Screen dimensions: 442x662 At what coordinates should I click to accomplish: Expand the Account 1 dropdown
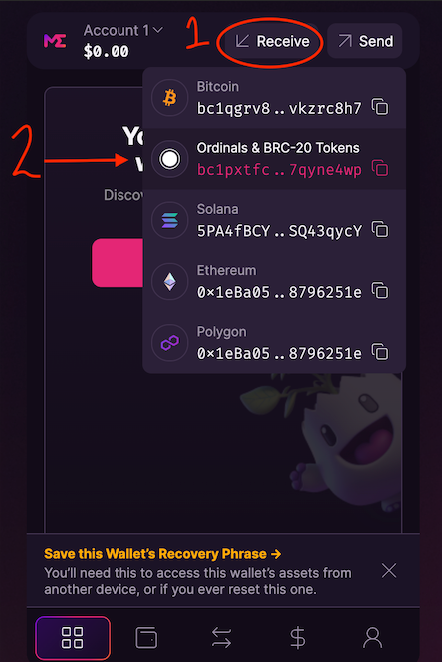click(123, 30)
